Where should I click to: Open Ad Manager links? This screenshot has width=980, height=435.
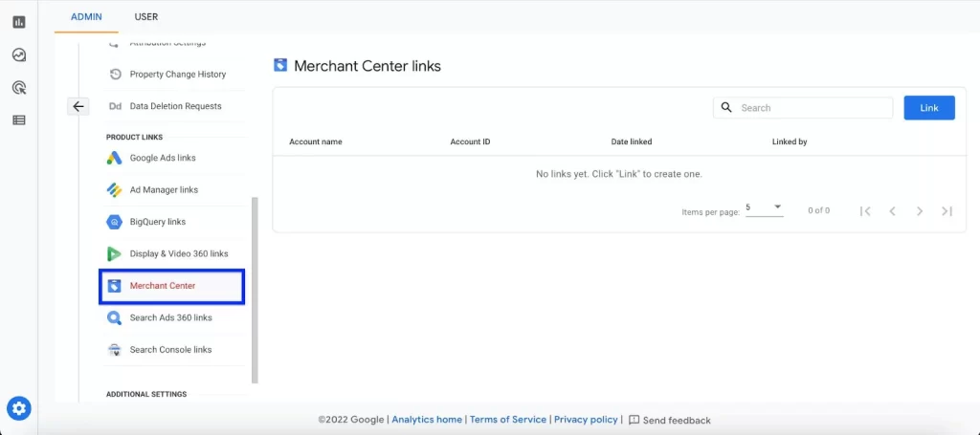[x=164, y=189]
